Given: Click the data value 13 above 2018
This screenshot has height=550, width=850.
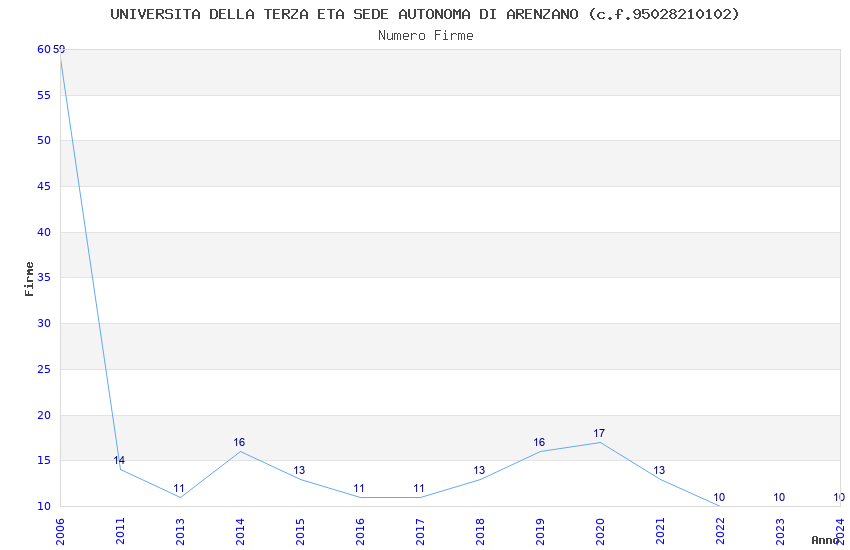Looking at the screenshot, I should click(479, 470).
